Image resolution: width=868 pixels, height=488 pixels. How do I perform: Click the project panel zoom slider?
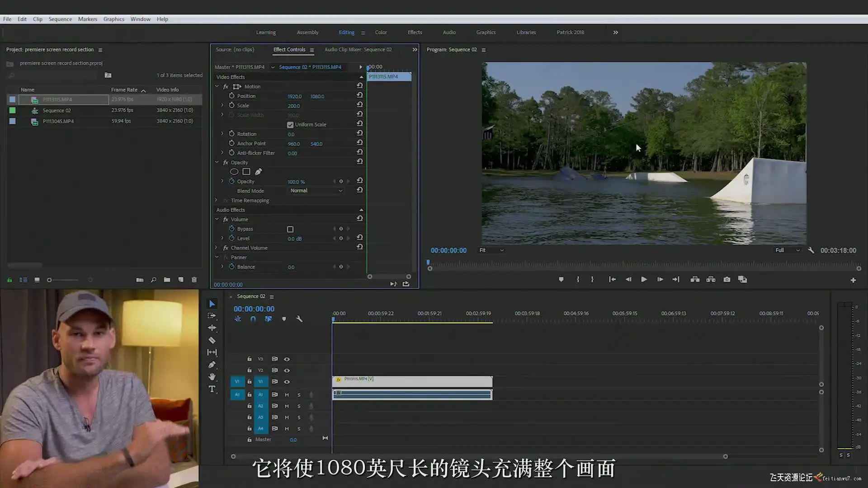63,280
